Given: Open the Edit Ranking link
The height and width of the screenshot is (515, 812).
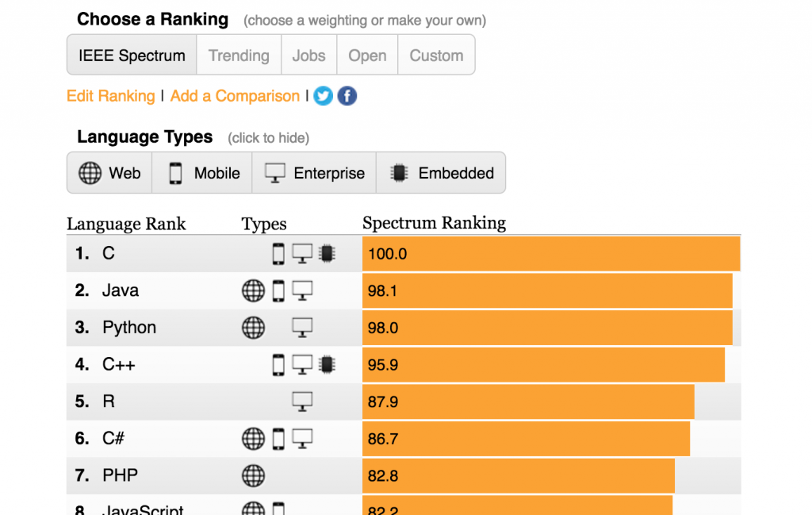Looking at the screenshot, I should coord(111,96).
